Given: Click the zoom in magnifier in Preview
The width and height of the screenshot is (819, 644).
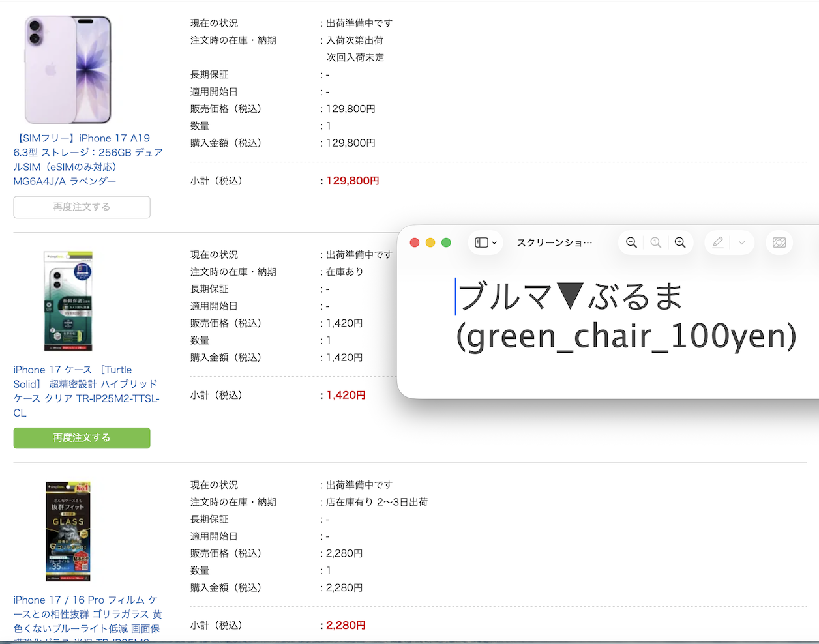Looking at the screenshot, I should (680, 242).
